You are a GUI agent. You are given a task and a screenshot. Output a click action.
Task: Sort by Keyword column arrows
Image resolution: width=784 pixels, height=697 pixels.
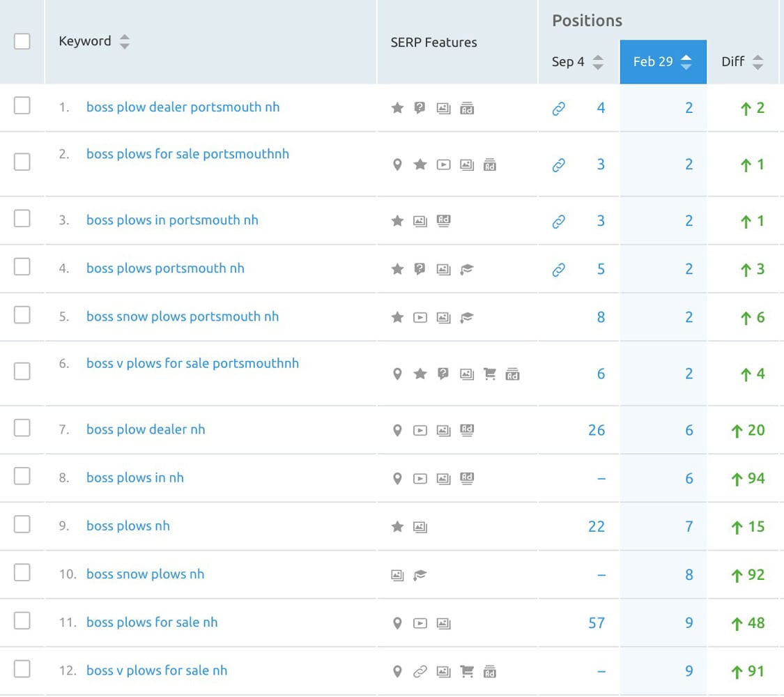[x=125, y=42]
